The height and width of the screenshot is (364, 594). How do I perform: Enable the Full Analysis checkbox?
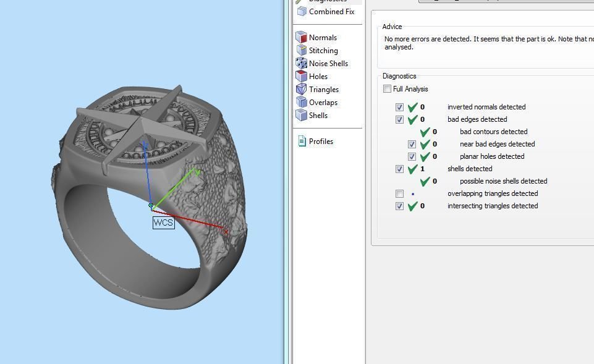(x=388, y=89)
